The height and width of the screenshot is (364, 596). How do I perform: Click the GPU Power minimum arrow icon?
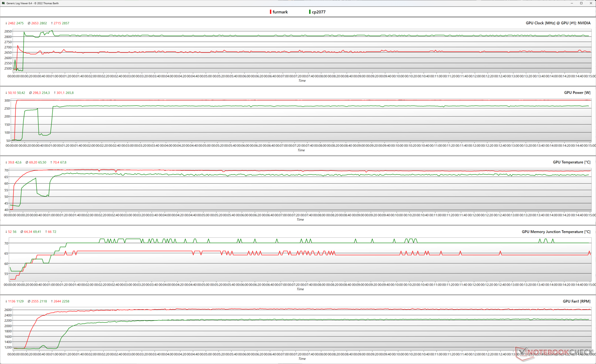point(6,93)
